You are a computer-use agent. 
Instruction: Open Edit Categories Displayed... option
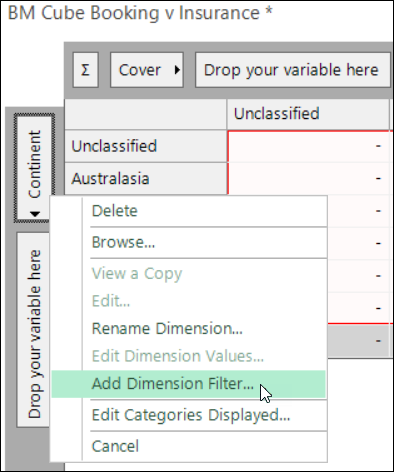(x=189, y=415)
